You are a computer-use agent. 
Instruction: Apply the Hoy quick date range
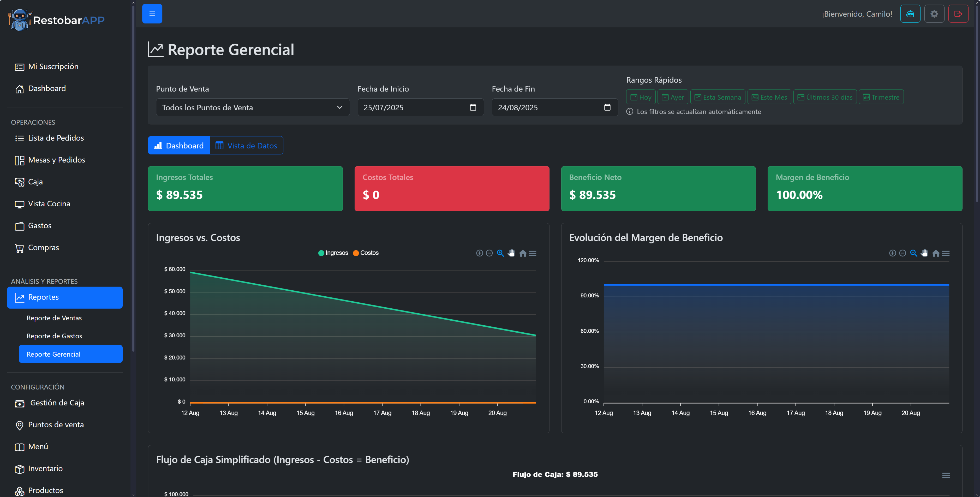tap(641, 97)
